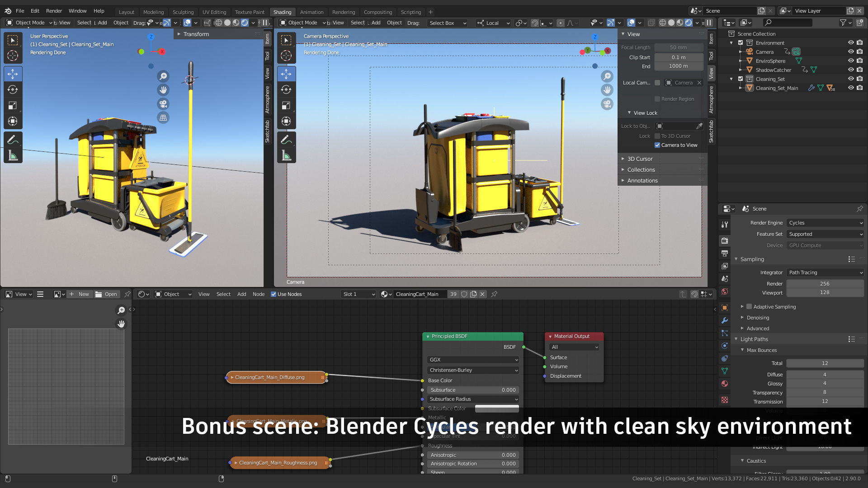This screenshot has height=488, width=868.
Task: Toggle Camera to View checkbox
Action: (x=657, y=145)
